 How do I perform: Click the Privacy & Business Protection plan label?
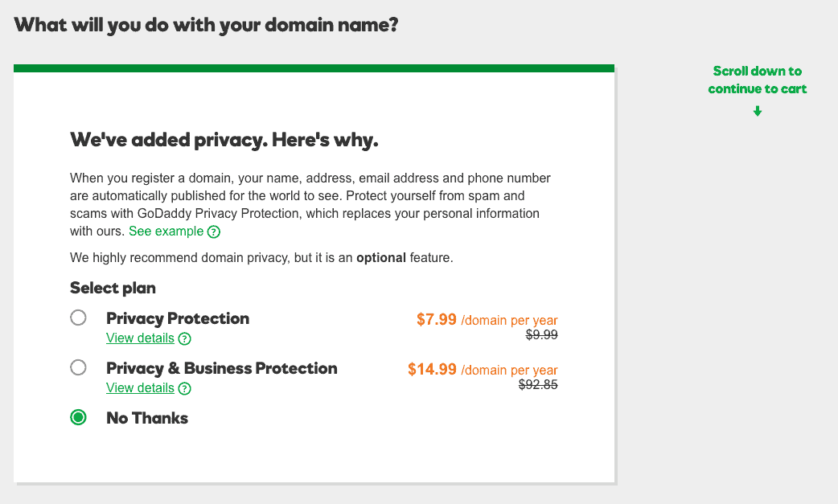222,368
